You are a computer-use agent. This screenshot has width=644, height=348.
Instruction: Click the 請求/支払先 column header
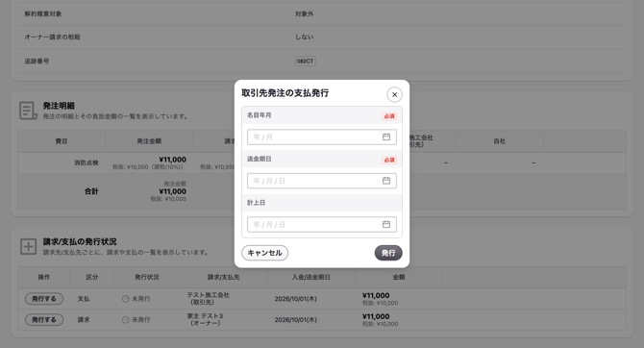coord(223,277)
